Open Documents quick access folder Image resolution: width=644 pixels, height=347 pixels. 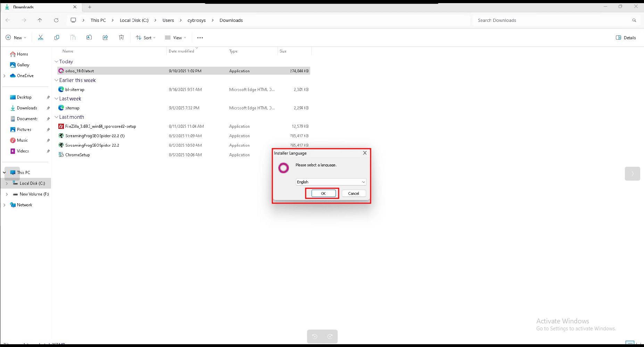(x=24, y=119)
